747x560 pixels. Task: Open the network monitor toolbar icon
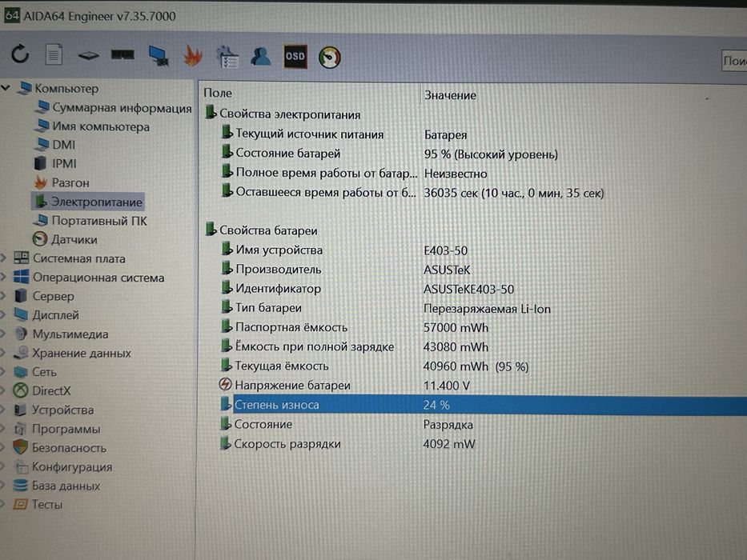tap(159, 56)
